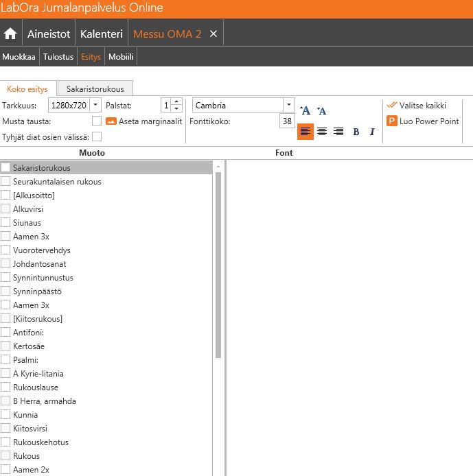473x476 pixels.
Task: Open the Tarkkuus resolution dropdown
Action: tap(95, 105)
